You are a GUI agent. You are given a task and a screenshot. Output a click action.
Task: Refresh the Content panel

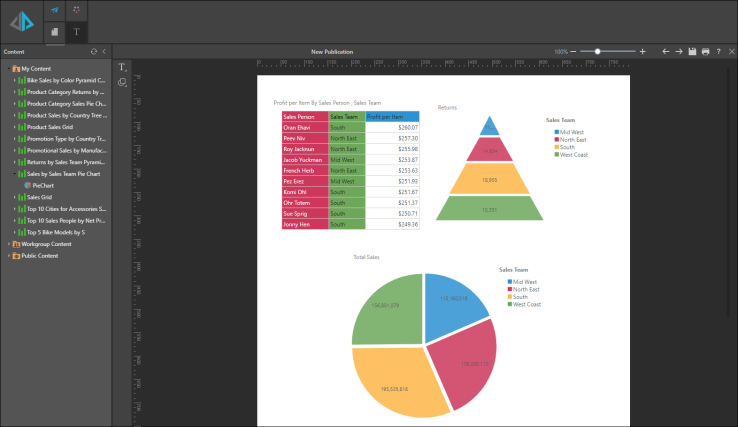[x=93, y=51]
